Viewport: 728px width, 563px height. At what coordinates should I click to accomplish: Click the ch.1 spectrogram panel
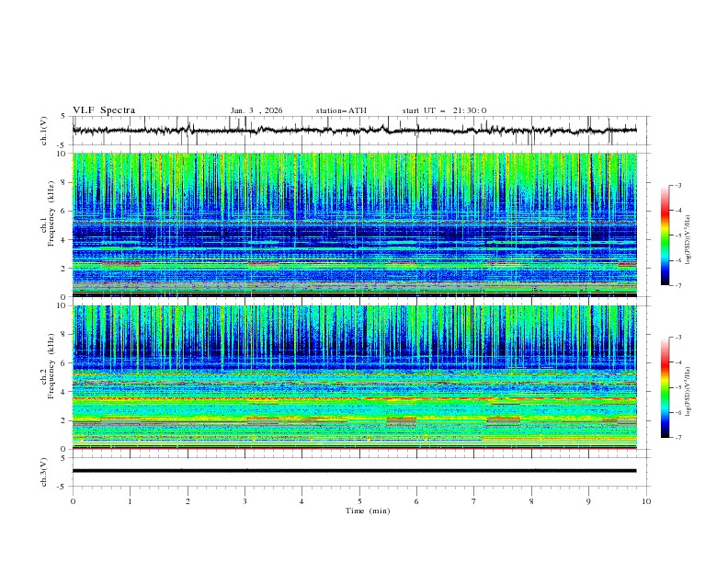pos(355,224)
